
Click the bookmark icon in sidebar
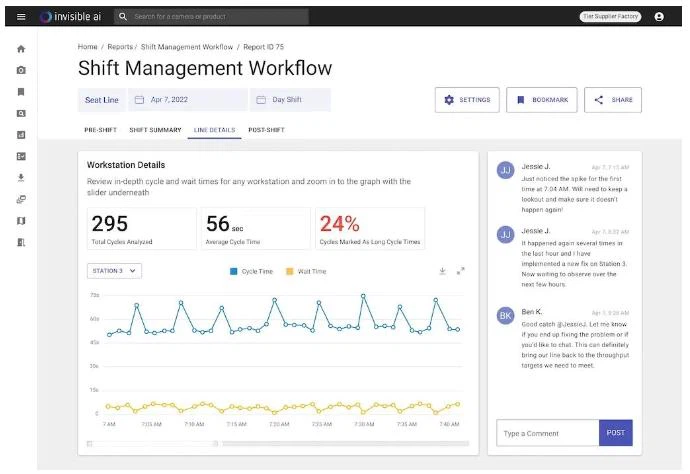tap(21, 92)
